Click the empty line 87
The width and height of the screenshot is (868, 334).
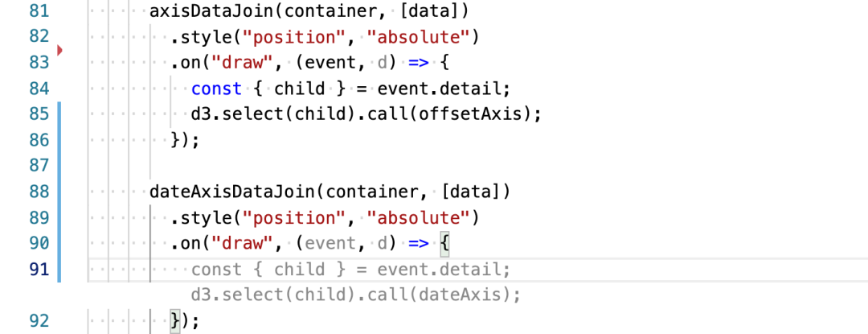[x=387, y=166]
